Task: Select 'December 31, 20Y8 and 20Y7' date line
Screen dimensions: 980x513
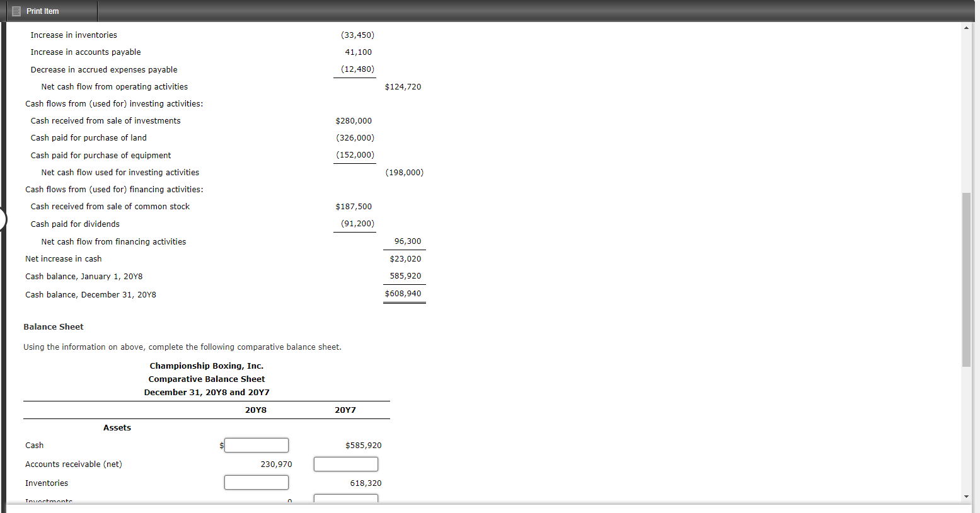Action: tap(207, 393)
